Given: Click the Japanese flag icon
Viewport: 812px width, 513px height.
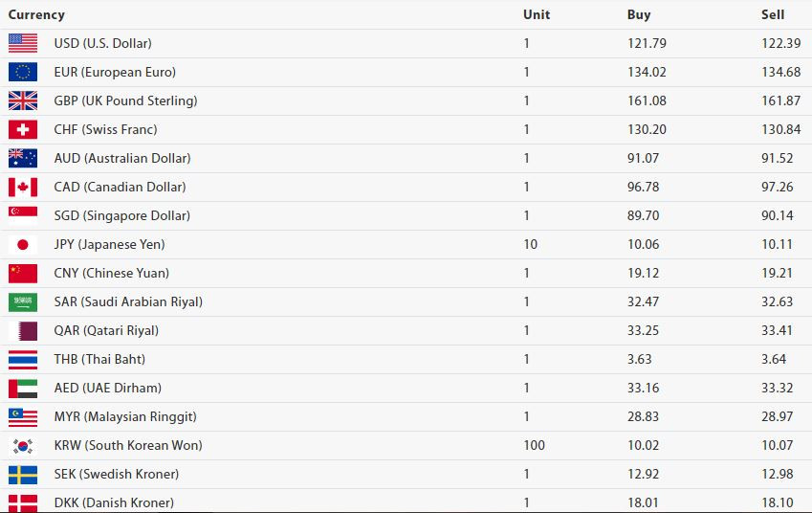Looking at the screenshot, I should point(23,245).
